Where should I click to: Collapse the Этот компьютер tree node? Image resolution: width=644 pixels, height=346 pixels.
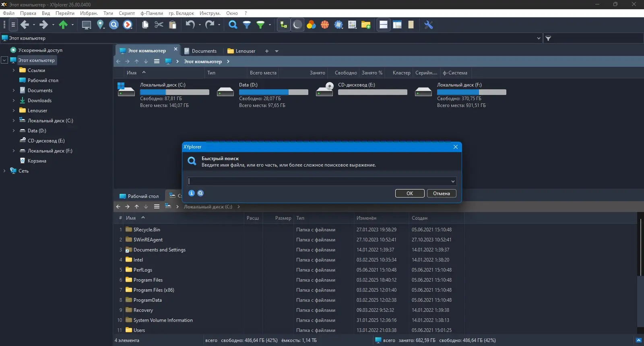pos(4,60)
